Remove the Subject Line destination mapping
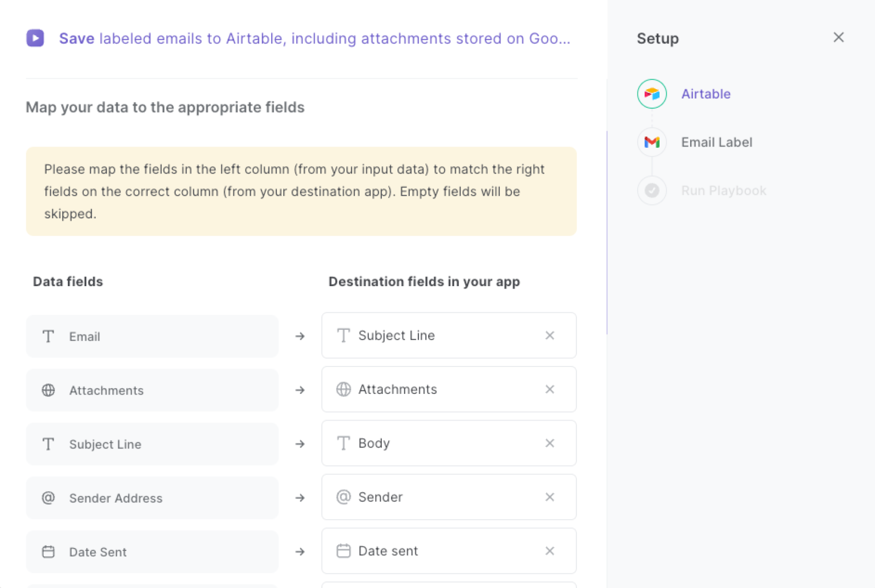This screenshot has width=875, height=588. pos(550,335)
